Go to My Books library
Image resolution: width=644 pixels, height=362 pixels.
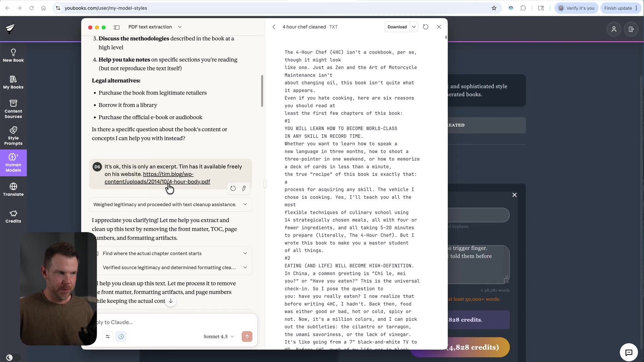(13, 82)
